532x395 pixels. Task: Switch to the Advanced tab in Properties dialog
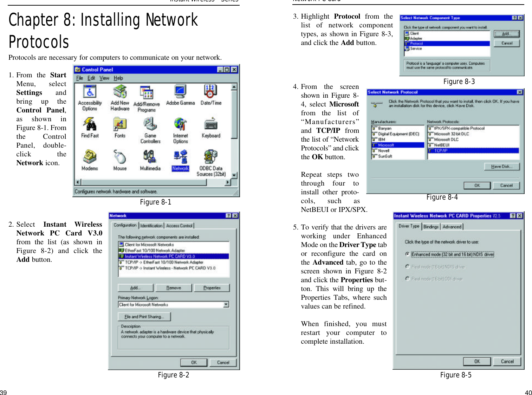click(452, 227)
